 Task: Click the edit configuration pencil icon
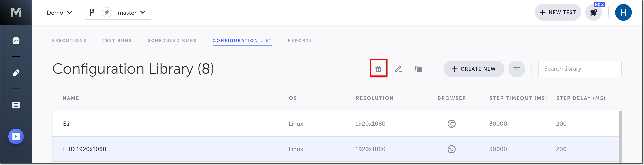398,69
